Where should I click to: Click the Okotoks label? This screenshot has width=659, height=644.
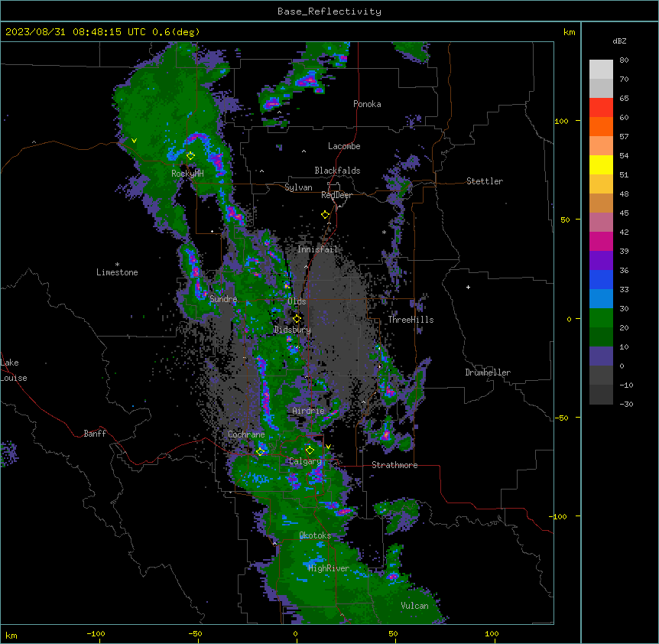(x=315, y=535)
